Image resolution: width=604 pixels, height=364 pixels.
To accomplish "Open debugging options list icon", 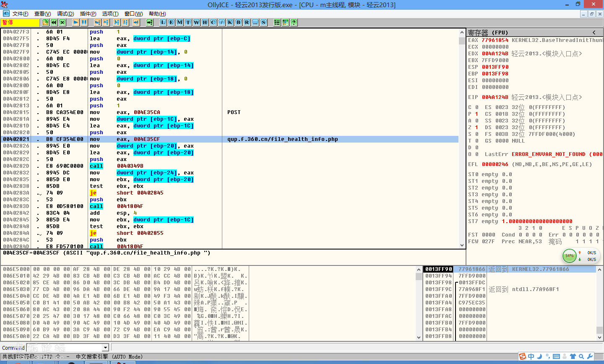I will point(277,22).
